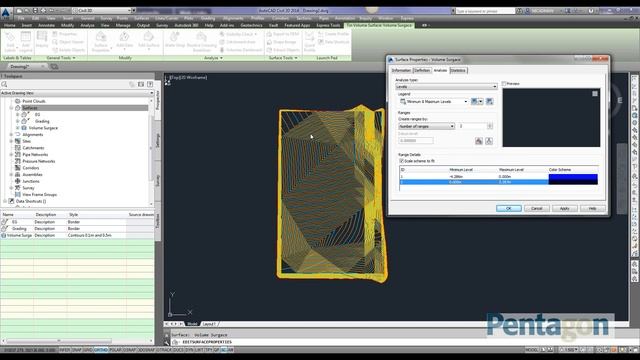Image resolution: width=640 pixels, height=360 pixels.
Task: Click the Surface Properties ribbon icon
Action: click(101, 37)
